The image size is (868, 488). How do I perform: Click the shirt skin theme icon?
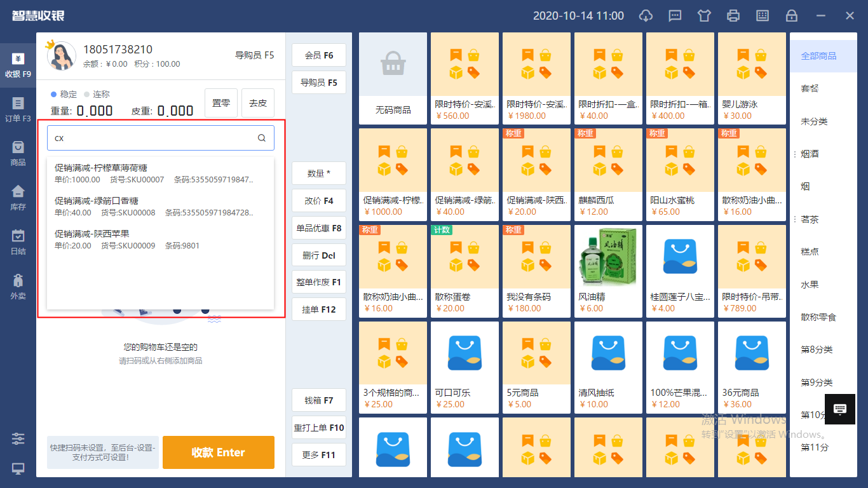point(704,16)
